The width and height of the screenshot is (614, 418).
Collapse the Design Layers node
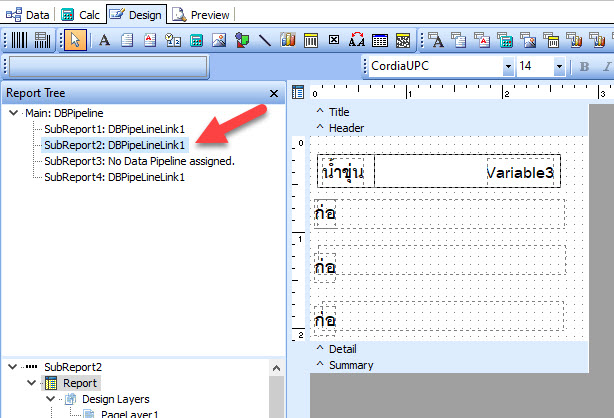48,399
